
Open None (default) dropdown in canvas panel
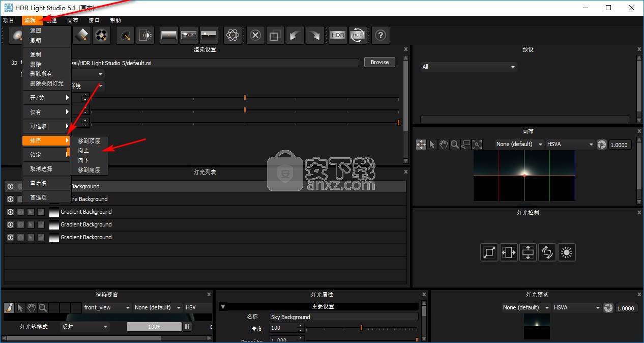coord(519,145)
